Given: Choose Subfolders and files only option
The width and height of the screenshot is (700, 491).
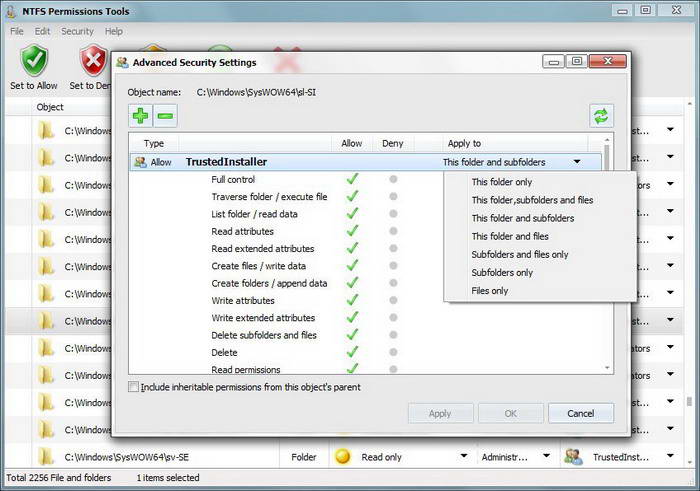Looking at the screenshot, I should (x=520, y=254).
